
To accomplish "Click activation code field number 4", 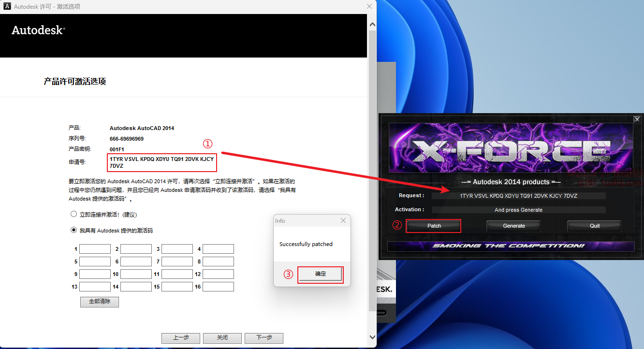I will pos(218,249).
